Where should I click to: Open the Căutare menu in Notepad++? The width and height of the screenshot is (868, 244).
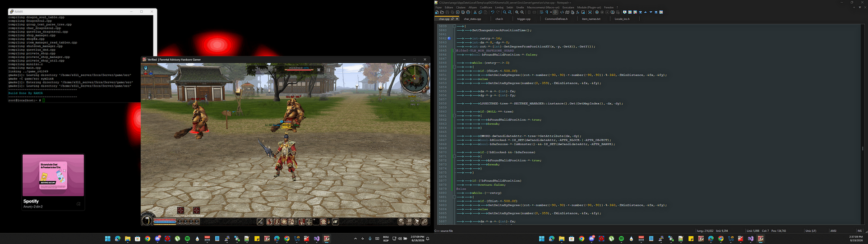click(460, 7)
